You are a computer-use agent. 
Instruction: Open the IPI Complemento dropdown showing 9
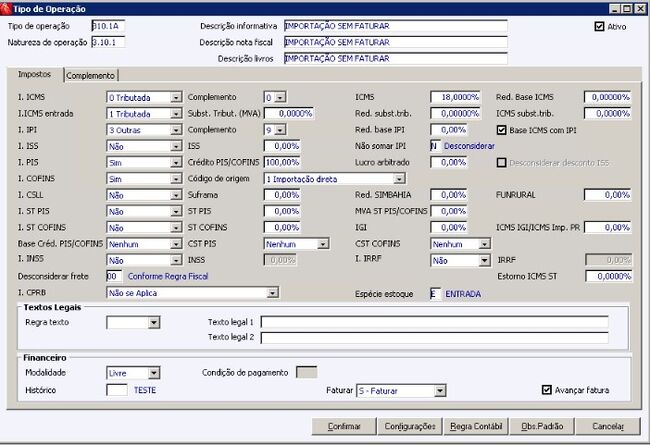(280, 130)
